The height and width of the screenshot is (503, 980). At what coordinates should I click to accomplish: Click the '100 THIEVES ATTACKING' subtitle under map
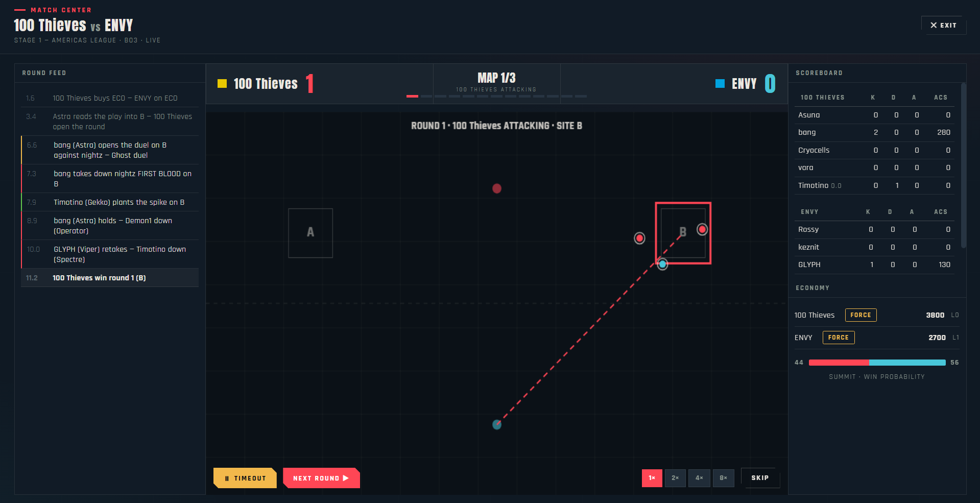click(x=496, y=89)
